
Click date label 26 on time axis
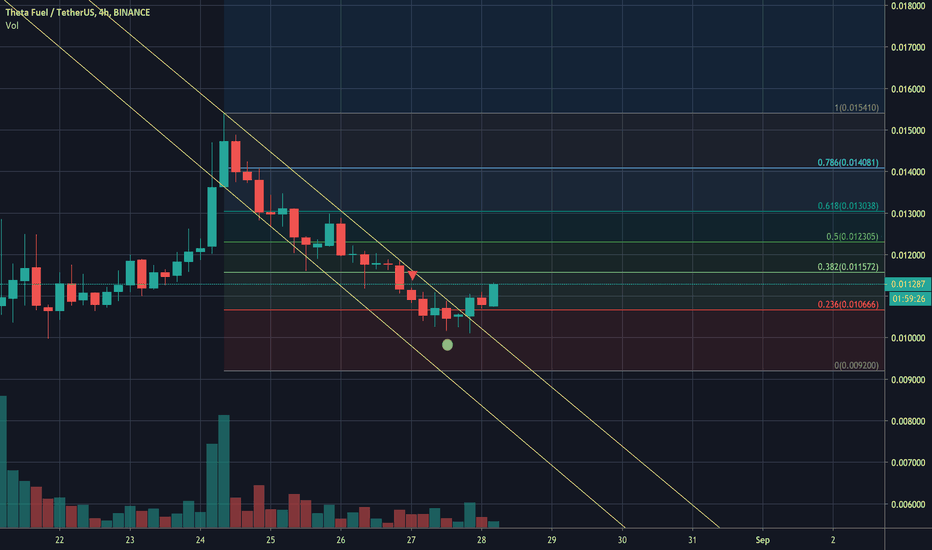[341, 540]
